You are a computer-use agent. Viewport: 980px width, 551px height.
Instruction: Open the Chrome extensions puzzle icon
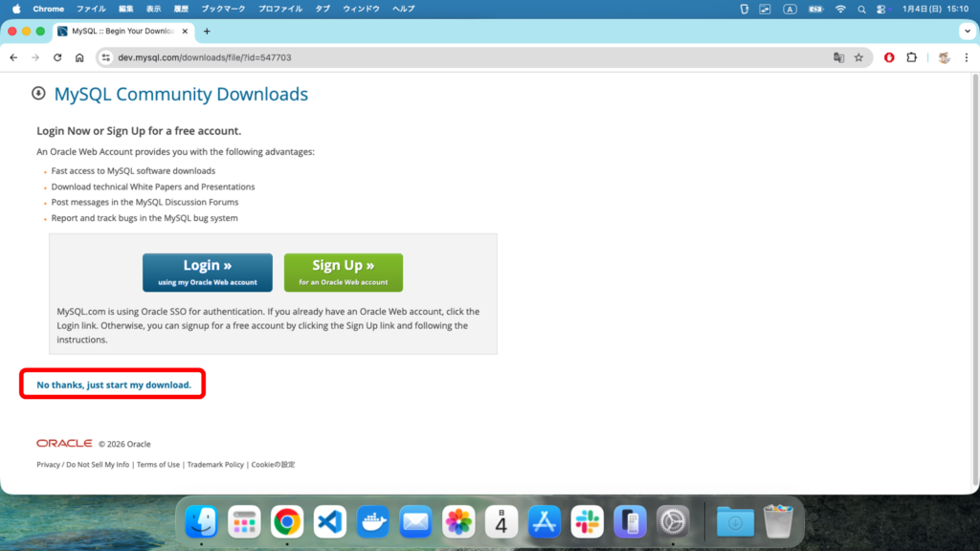pyautogui.click(x=911, y=57)
